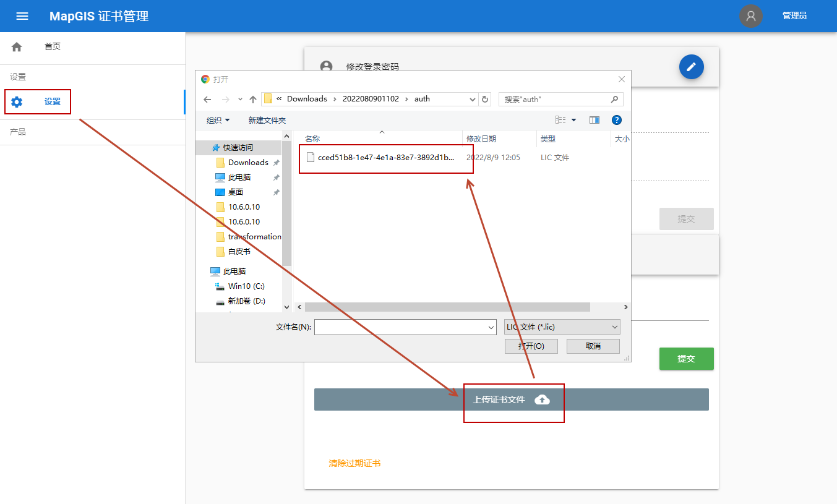The image size is (837, 504).
Task: Click Downloads in the address breadcrumb
Action: (x=307, y=99)
